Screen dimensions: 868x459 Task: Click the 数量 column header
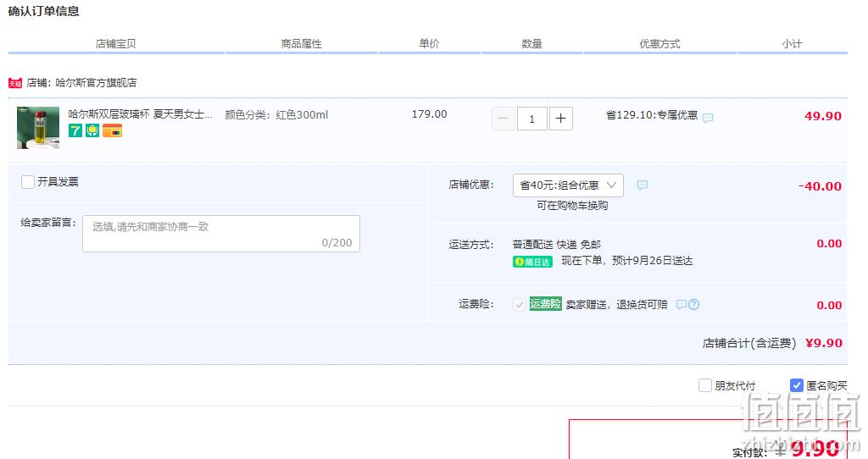click(x=531, y=44)
